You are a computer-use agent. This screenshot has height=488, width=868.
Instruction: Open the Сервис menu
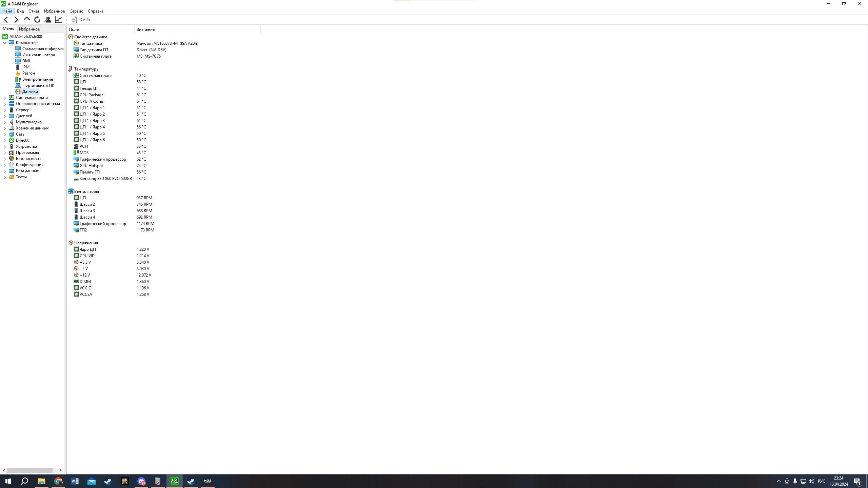[x=75, y=11]
